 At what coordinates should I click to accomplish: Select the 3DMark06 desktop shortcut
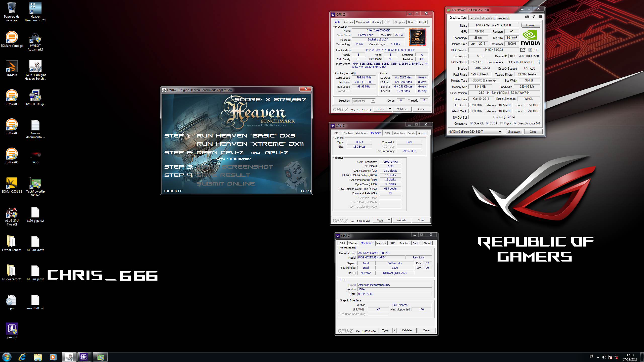pyautogui.click(x=12, y=156)
